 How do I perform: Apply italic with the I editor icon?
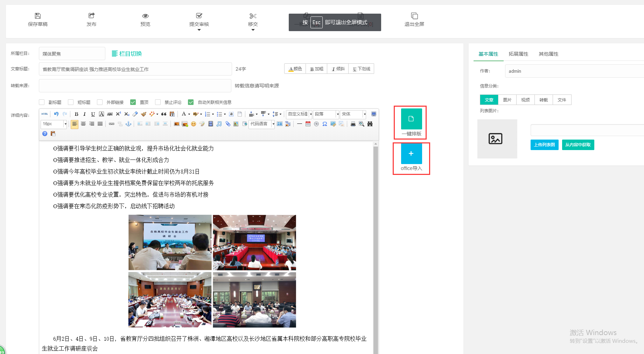(x=84, y=114)
